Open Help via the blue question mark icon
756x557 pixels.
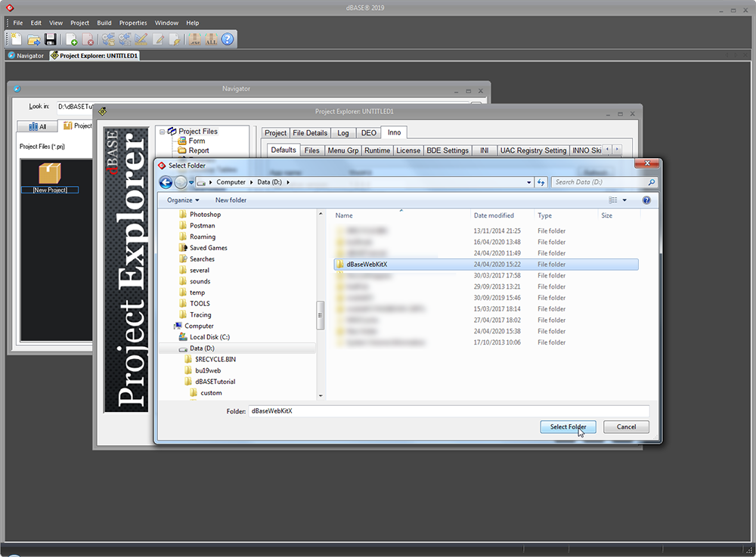click(x=227, y=39)
